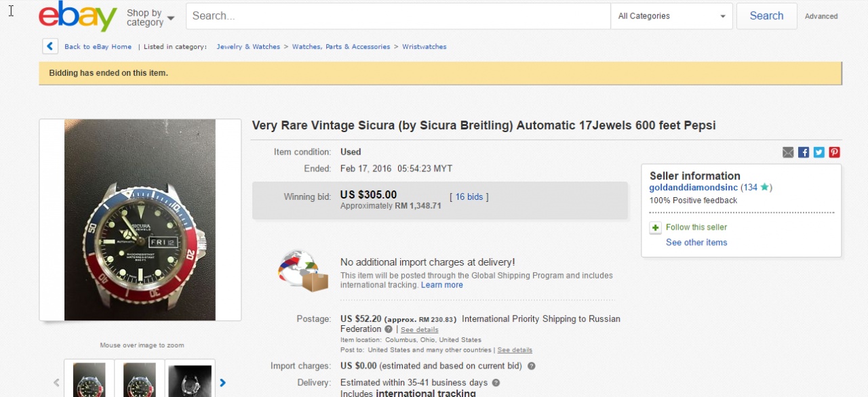Screen dimensions: 868x397
Task: Click the green plus follow seller icon
Action: coord(655,228)
